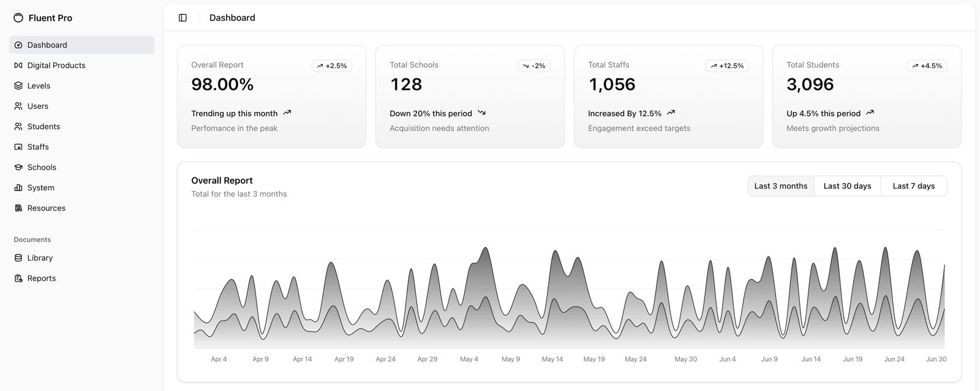The image size is (980, 391).
Task: Click the 'Apr 4' chart axis label
Action: pyautogui.click(x=219, y=359)
